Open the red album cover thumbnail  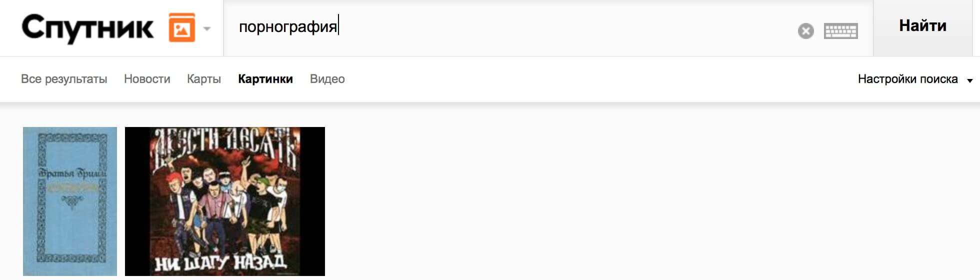(225, 201)
